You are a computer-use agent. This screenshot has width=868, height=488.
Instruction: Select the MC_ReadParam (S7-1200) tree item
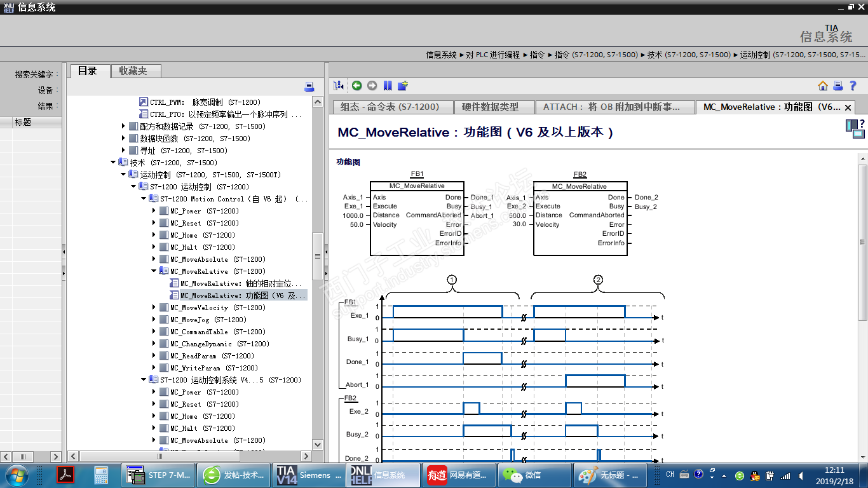click(212, 356)
